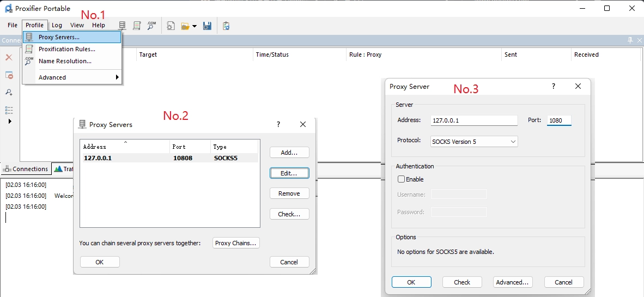Open the Log menu

click(57, 25)
